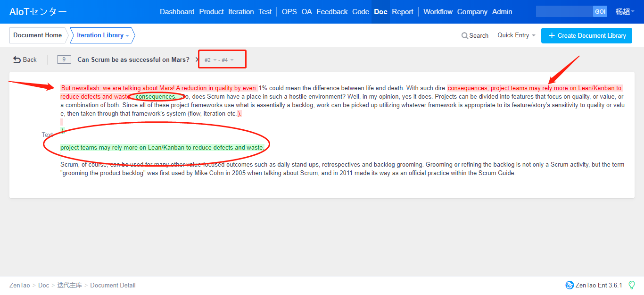Click the plus icon on Create Document Library

[551, 36]
